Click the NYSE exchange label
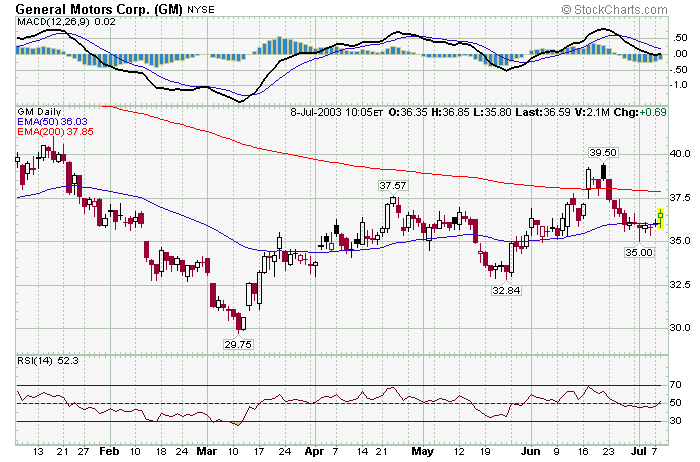Viewport: 700px width, 462px height. click(200, 9)
